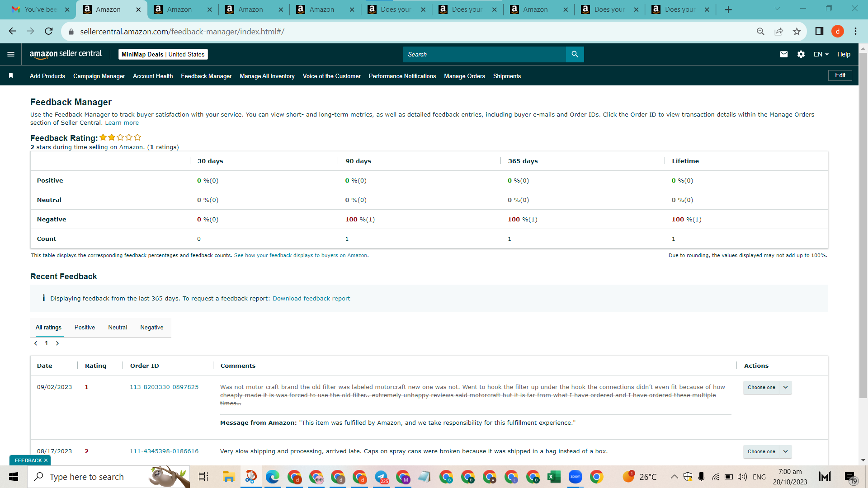Open Add Products menu item
This screenshot has width=868, height=488.
click(47, 76)
